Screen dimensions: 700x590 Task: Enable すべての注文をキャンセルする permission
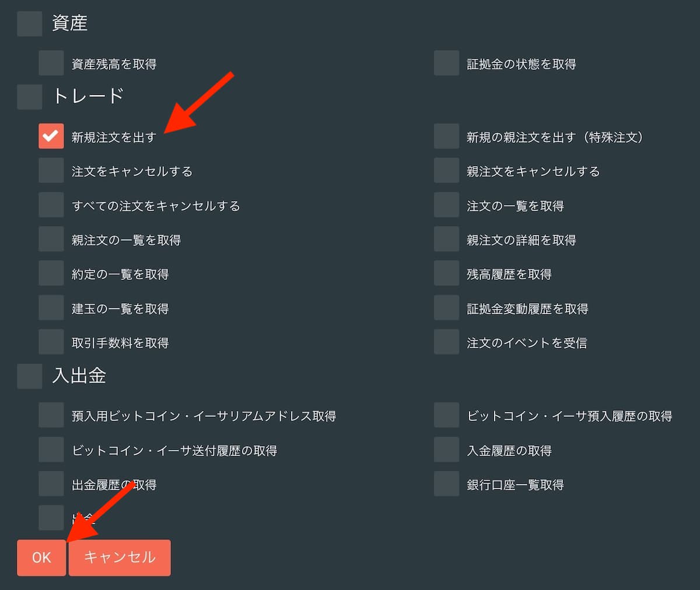coord(51,205)
